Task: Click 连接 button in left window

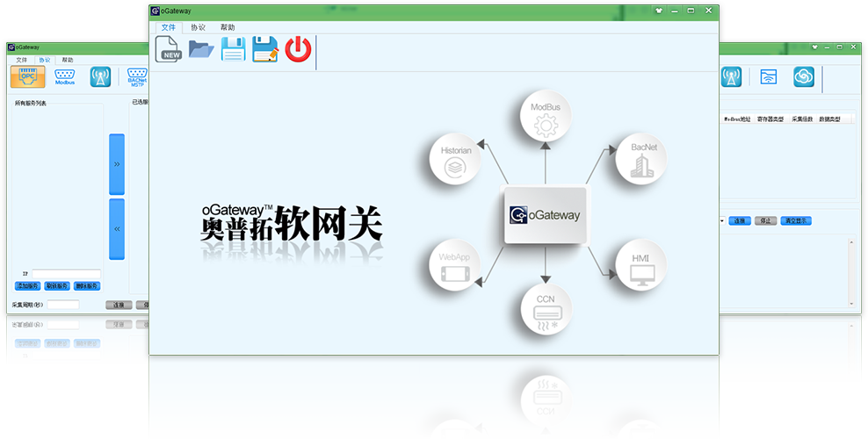Action: (119, 305)
